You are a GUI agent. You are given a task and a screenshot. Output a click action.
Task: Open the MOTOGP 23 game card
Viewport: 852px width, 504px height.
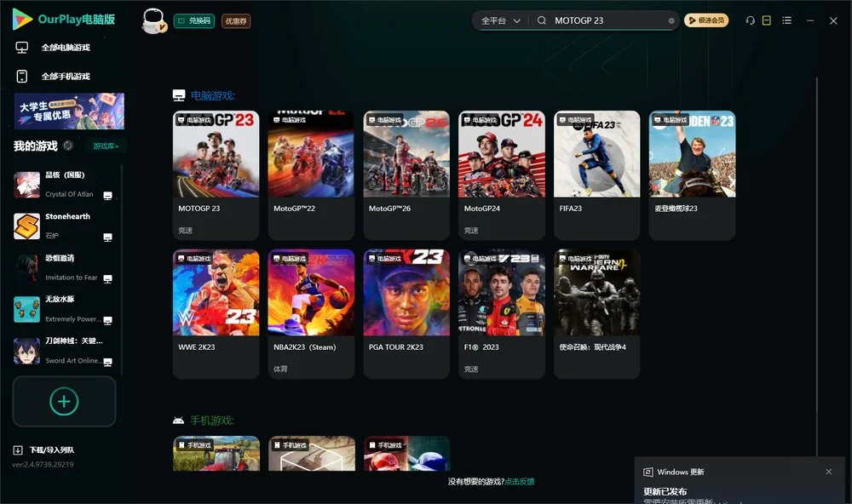(216, 175)
